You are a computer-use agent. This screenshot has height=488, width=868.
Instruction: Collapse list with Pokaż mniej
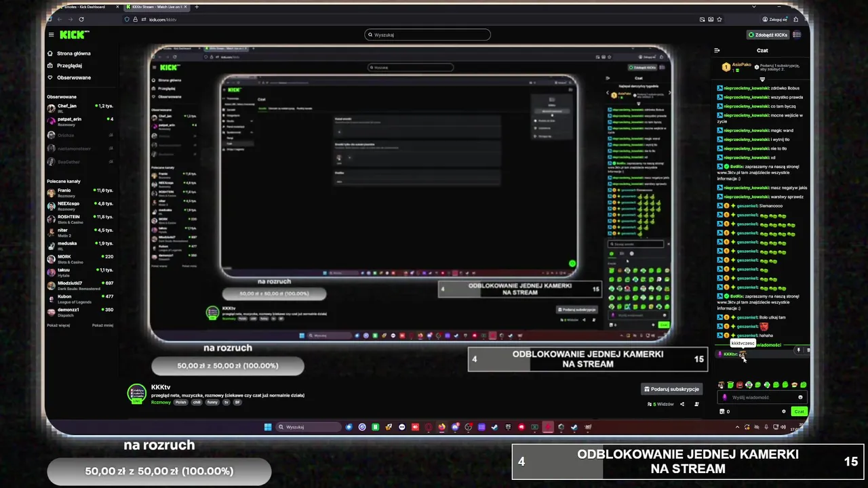102,325
